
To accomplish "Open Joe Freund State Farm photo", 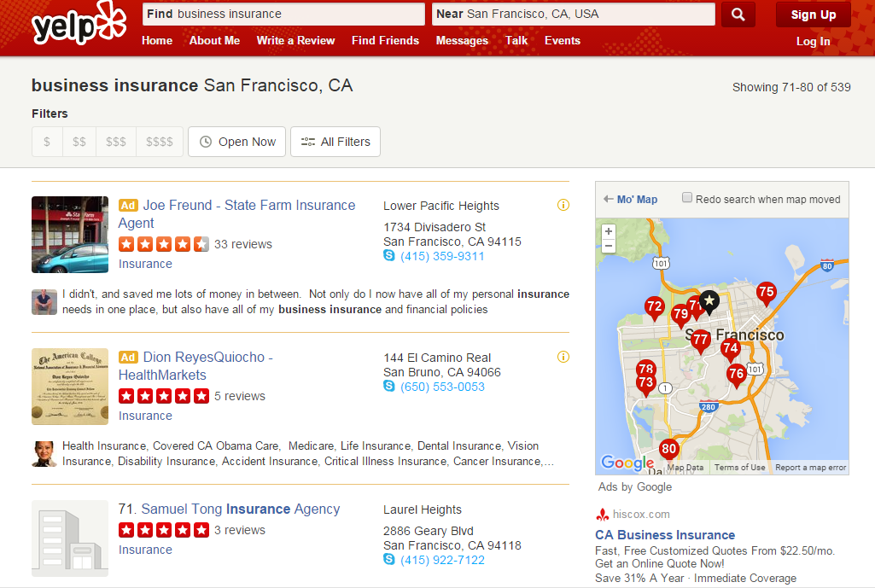I will (x=70, y=235).
